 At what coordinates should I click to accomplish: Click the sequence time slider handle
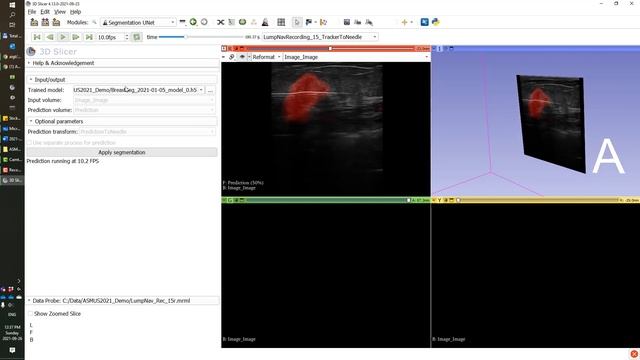pos(186,37)
